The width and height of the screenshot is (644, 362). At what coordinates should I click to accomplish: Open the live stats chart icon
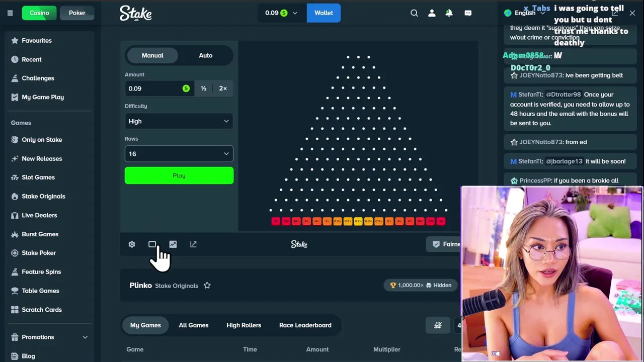[x=173, y=244]
